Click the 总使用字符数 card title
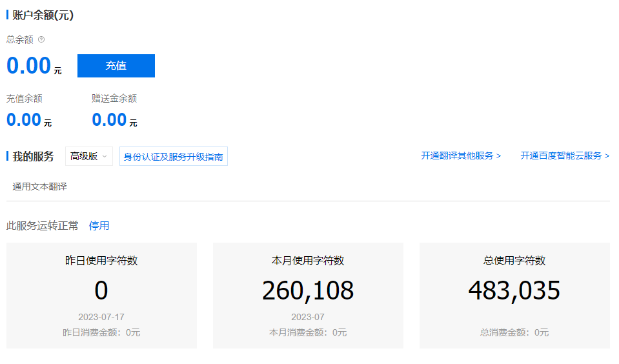The height and width of the screenshot is (364, 619). point(514,260)
